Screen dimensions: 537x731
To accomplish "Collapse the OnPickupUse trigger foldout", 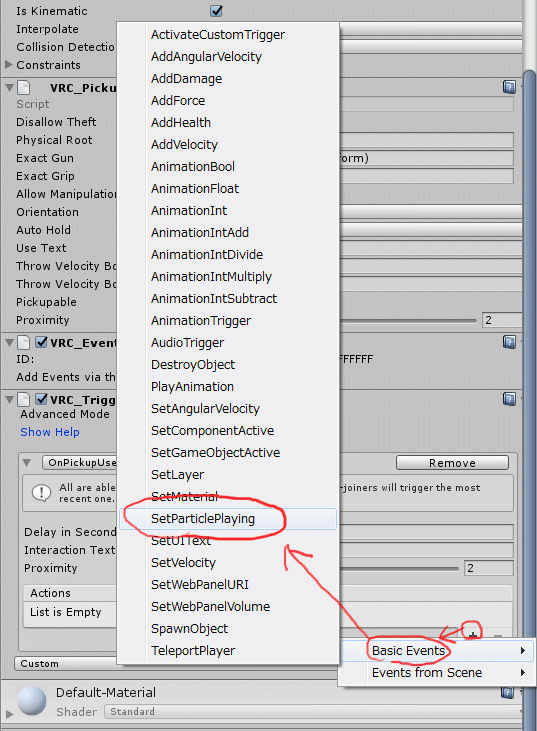I will click(x=27, y=462).
